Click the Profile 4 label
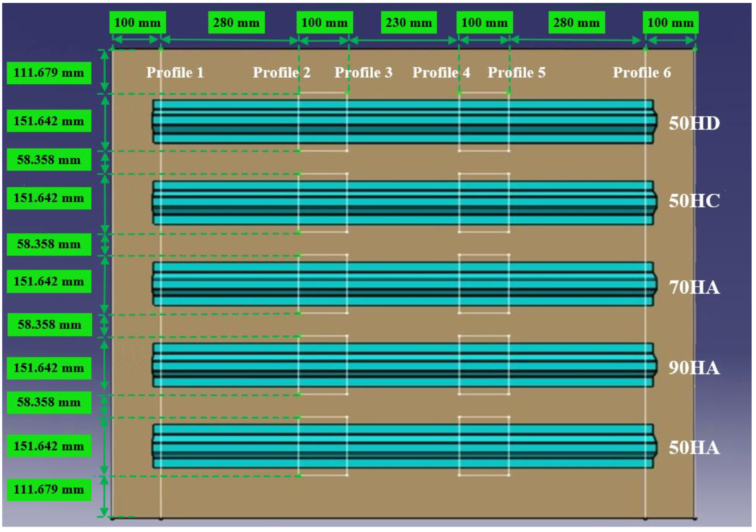The width and height of the screenshot is (756, 532). (441, 73)
